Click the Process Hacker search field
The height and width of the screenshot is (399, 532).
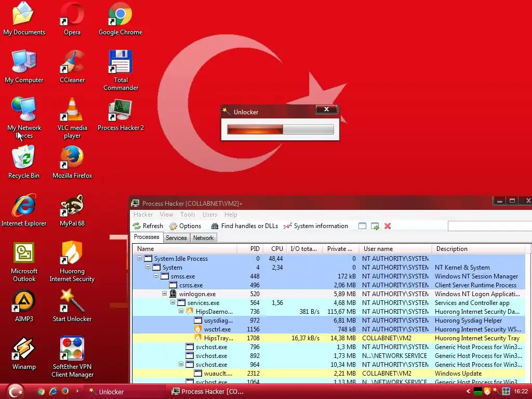click(489, 226)
